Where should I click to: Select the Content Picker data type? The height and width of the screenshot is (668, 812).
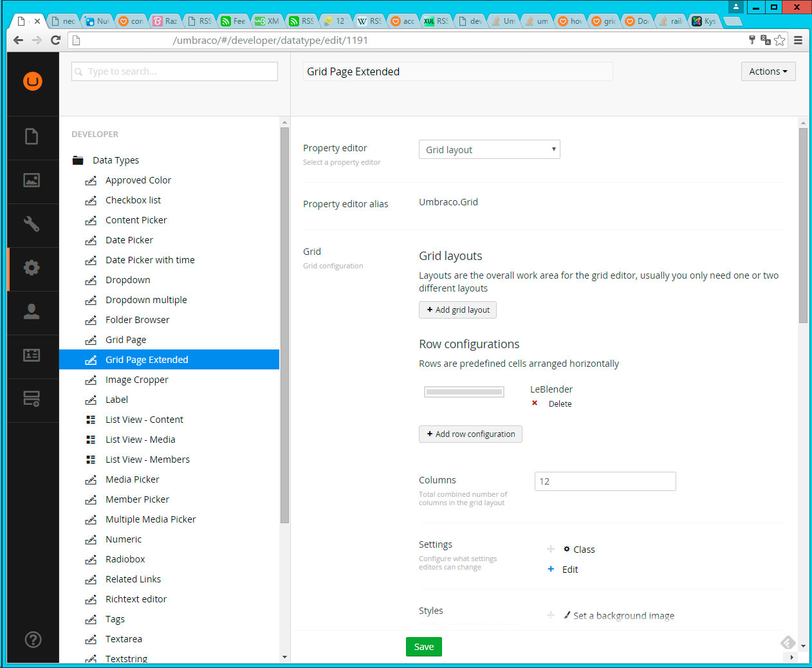click(136, 220)
